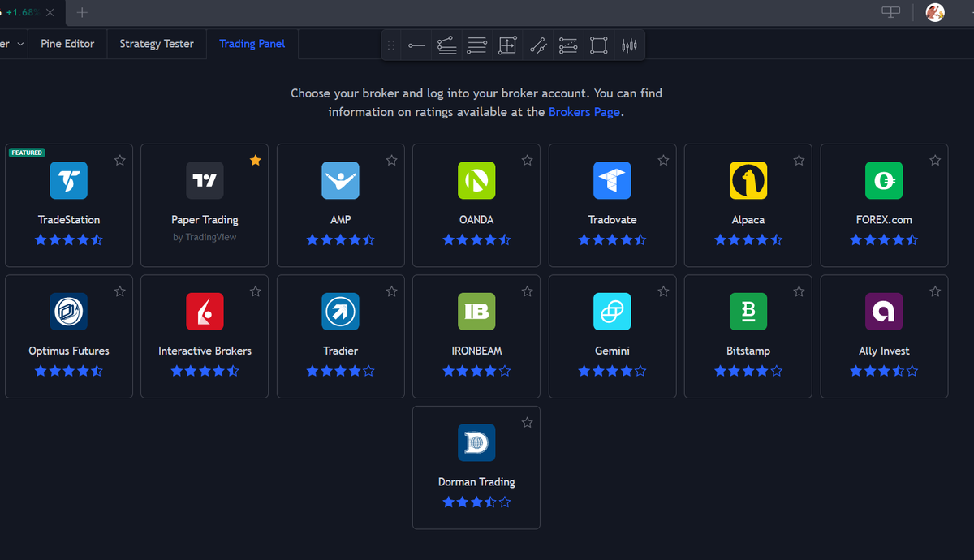The height and width of the screenshot is (560, 974).
Task: Toggle the IRONBEAM favorite star
Action: click(528, 291)
